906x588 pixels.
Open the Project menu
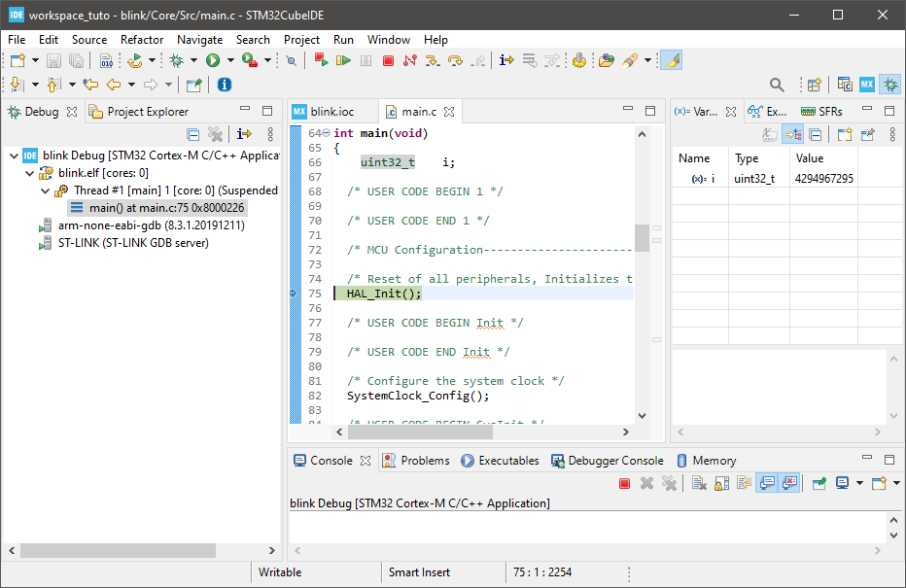(x=301, y=39)
